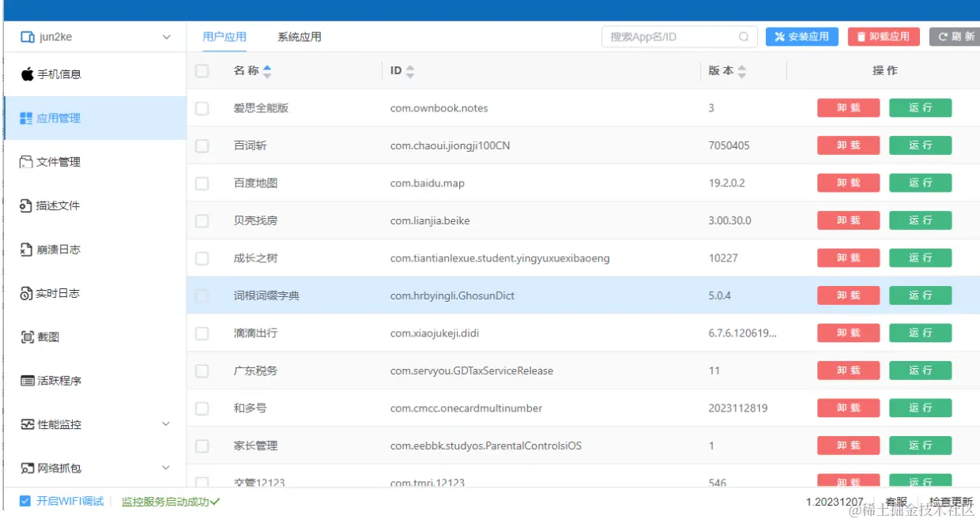Check the box for 百词斩
Viewport: 980px width, 523px height.
pyautogui.click(x=202, y=146)
